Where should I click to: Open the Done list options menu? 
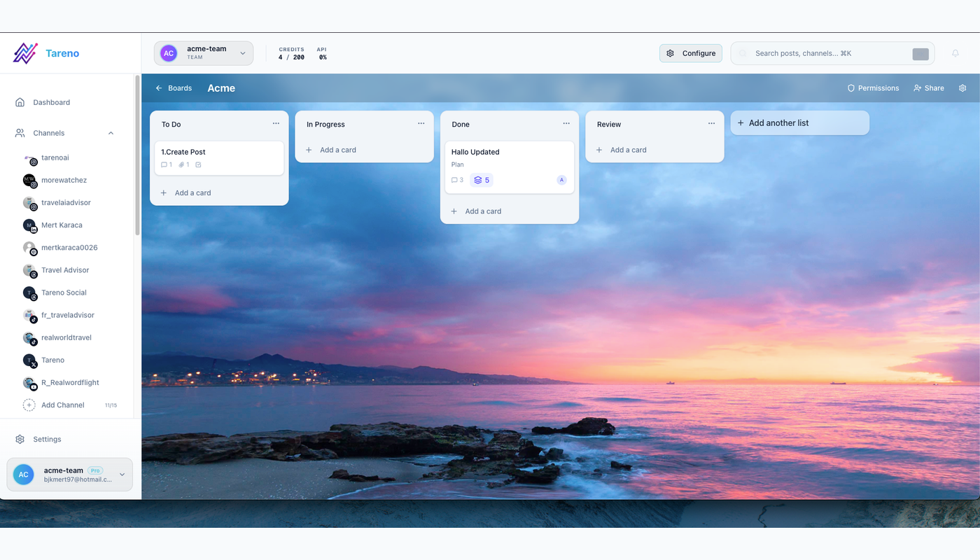click(x=566, y=123)
